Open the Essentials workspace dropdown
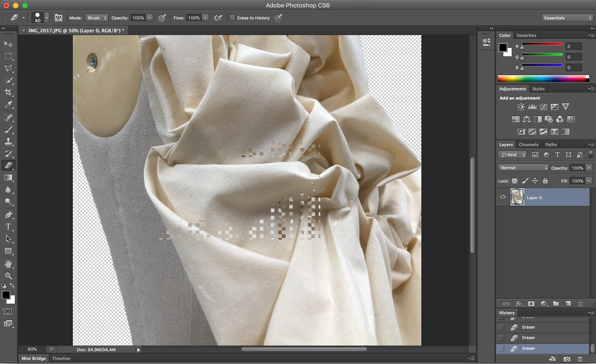The width and height of the screenshot is (596, 364). [567, 18]
